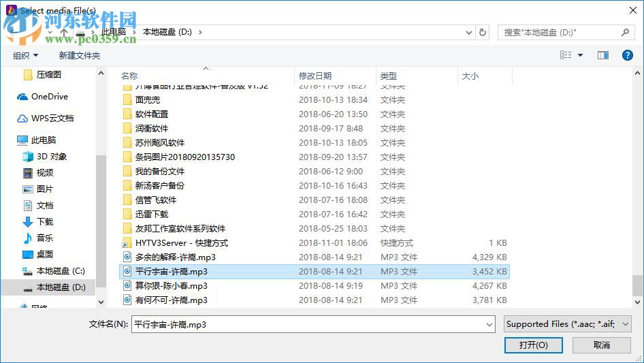Screen dimensions: 644x363
Task: Select 本地磁盘 (D:) drive in sidebar
Action: click(54, 287)
